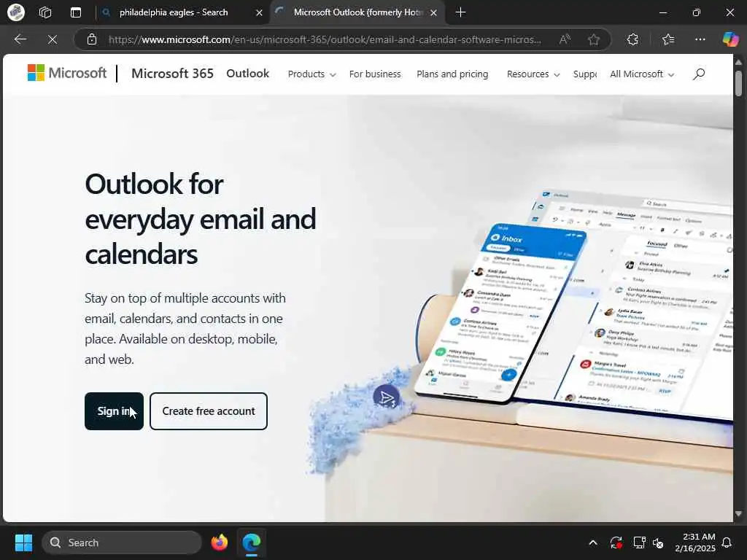Click the page vertical scrollbar thumb
The width and height of the screenshot is (747, 560).
click(x=738, y=83)
